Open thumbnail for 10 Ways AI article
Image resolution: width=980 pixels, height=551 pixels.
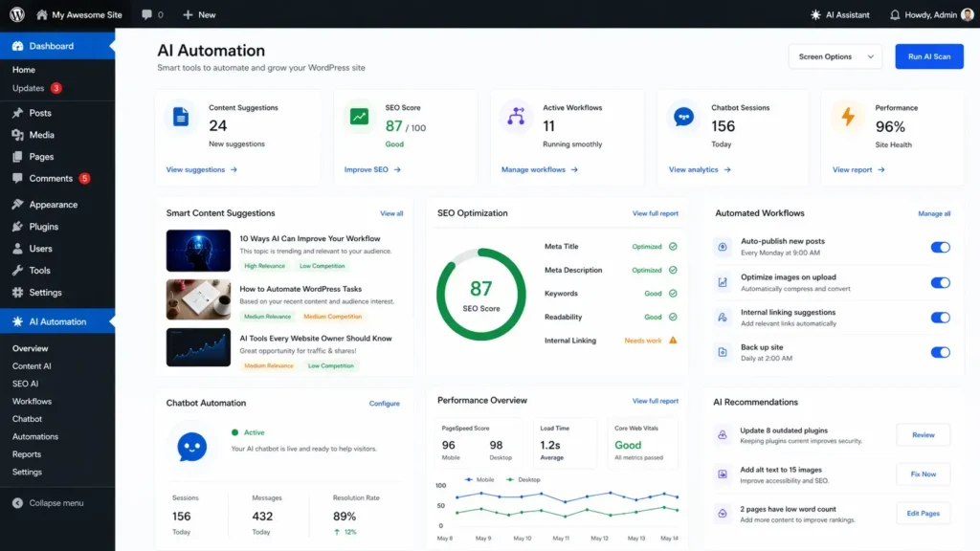(198, 251)
